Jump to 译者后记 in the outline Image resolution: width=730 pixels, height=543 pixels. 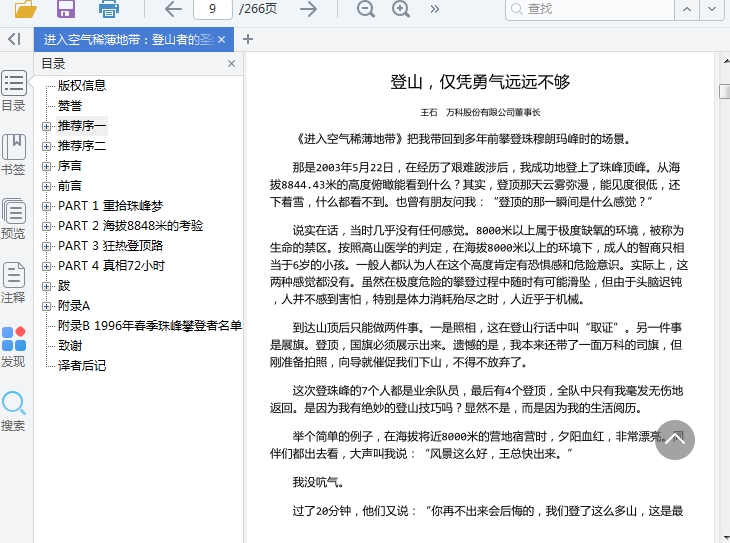[x=82, y=365]
